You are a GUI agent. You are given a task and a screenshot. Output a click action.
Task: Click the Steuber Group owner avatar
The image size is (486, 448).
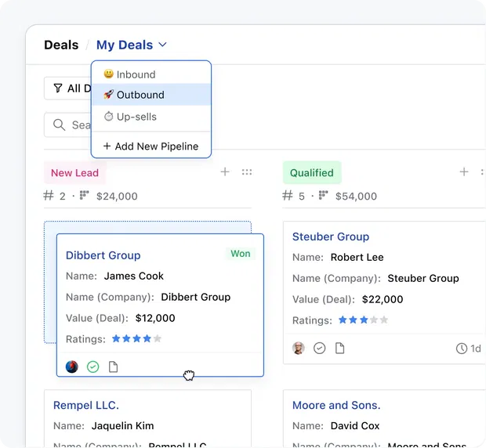299,349
